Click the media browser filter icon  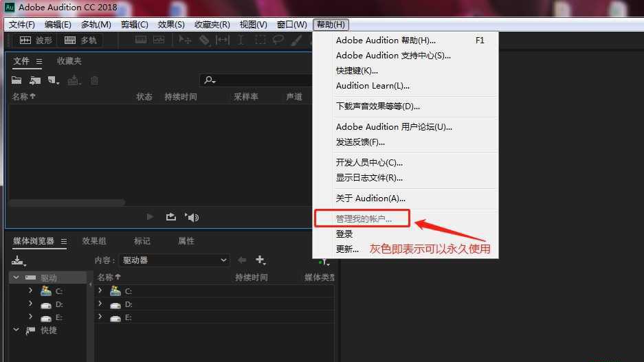point(324,262)
